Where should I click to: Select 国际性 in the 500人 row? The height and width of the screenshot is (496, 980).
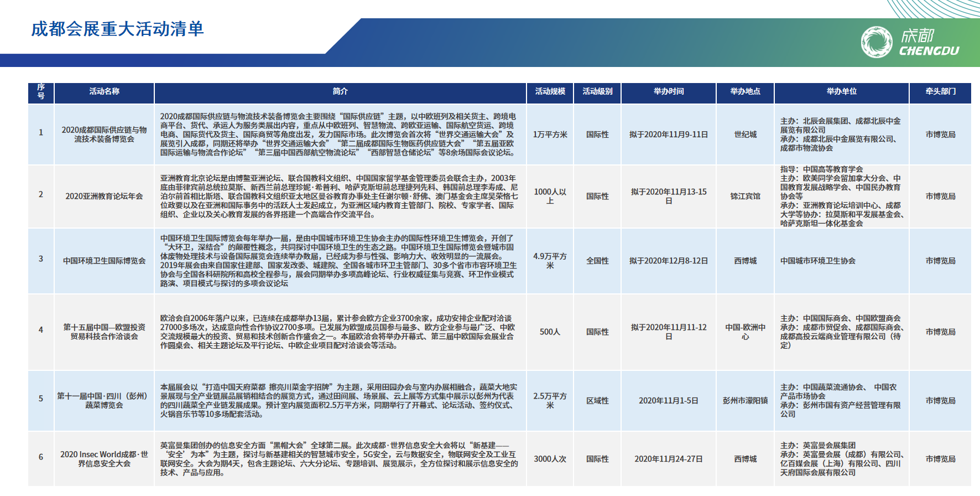[x=598, y=332]
